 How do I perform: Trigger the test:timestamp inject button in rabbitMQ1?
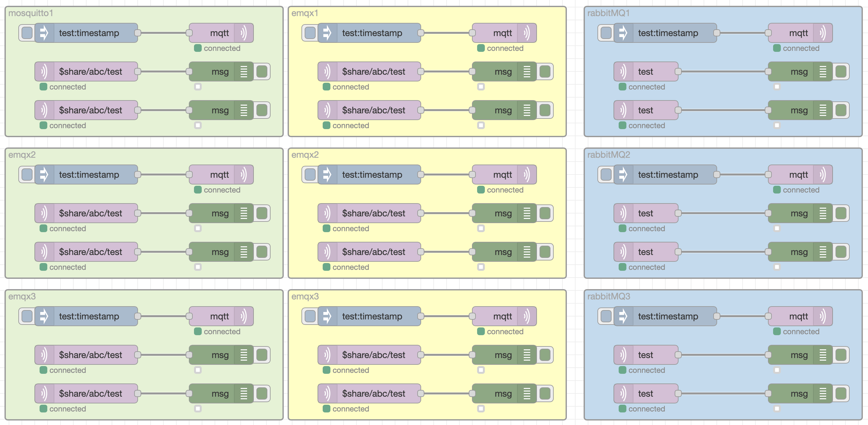(x=606, y=33)
